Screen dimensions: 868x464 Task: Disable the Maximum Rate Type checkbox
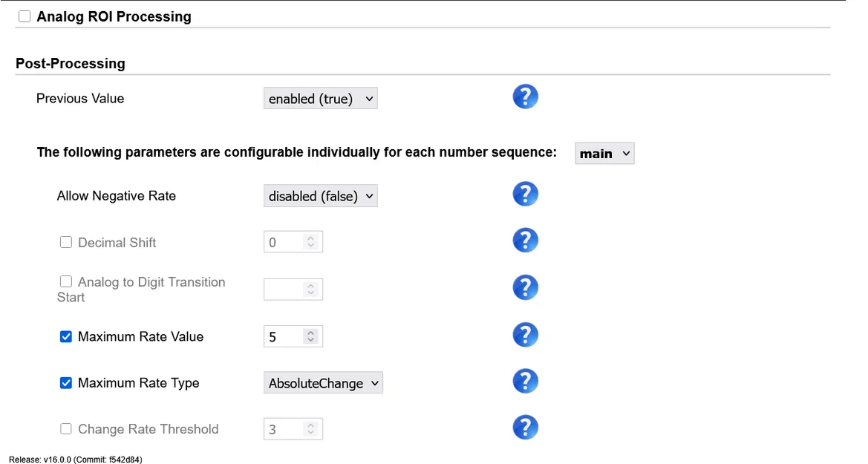pos(66,383)
